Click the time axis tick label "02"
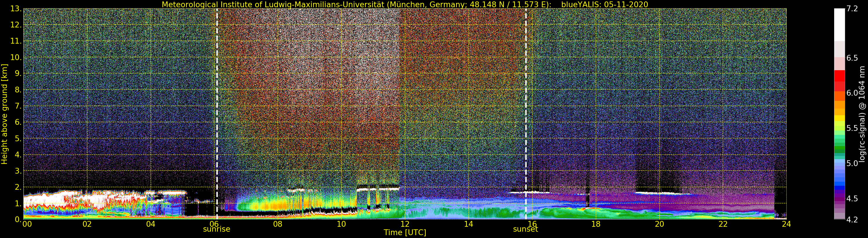Viewport: 868px width, 238px height. pyautogui.click(x=87, y=224)
